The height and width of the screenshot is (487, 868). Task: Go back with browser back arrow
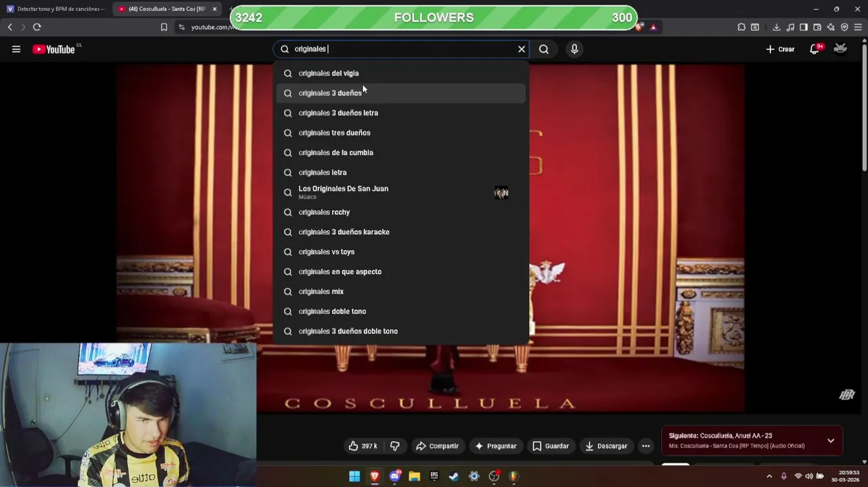(9, 27)
